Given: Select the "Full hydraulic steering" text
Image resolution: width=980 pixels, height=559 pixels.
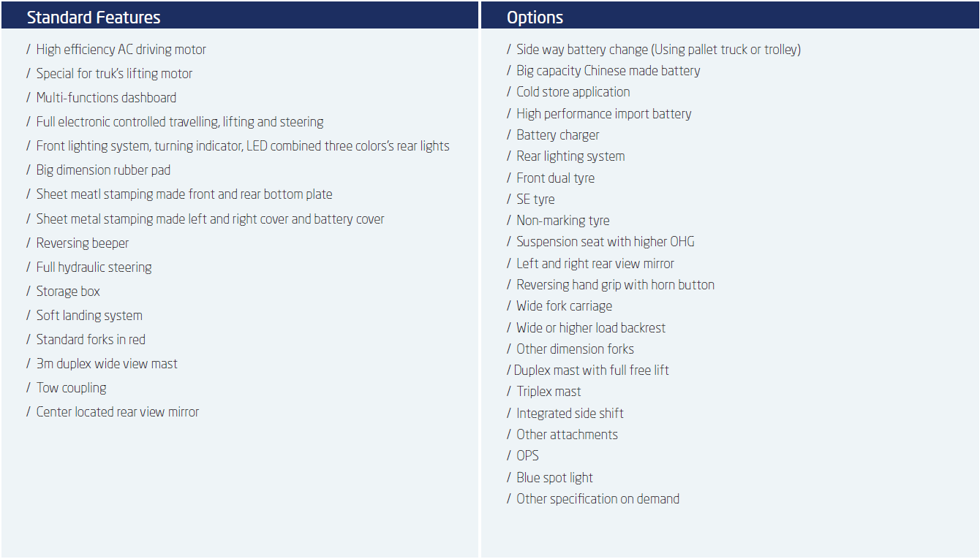Looking at the screenshot, I should (x=94, y=267).
